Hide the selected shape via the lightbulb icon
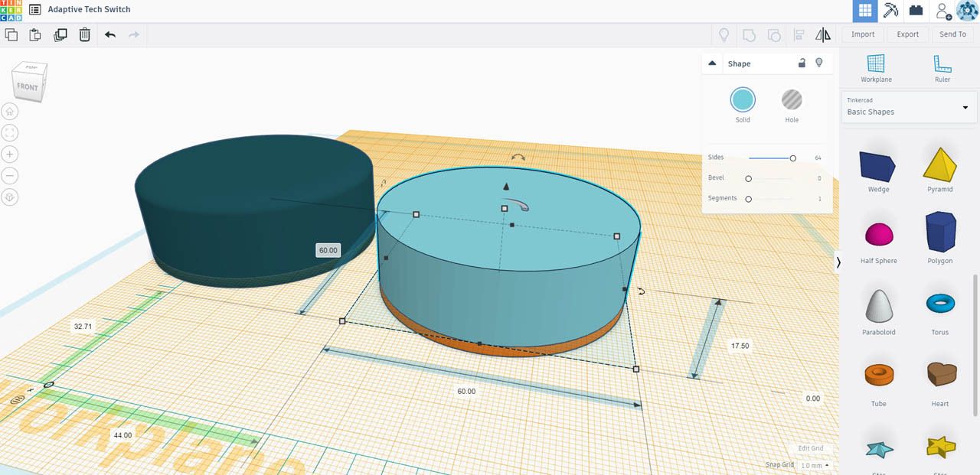Viewport: 980px width, 475px height. (x=819, y=63)
